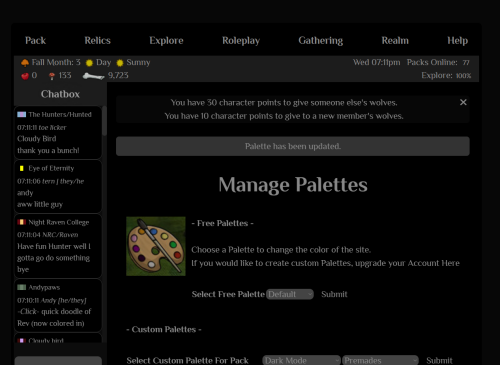
Task: Click the Night Raven College flag icon
Action: (22, 222)
